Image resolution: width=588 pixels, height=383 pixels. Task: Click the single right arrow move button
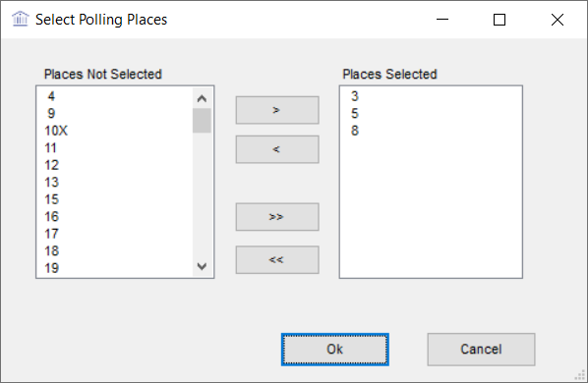coord(277,110)
